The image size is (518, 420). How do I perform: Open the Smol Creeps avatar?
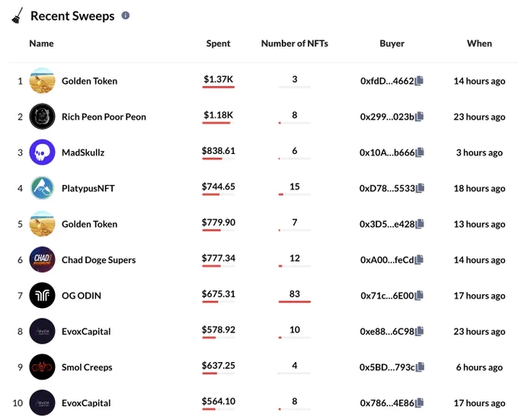[x=42, y=367]
